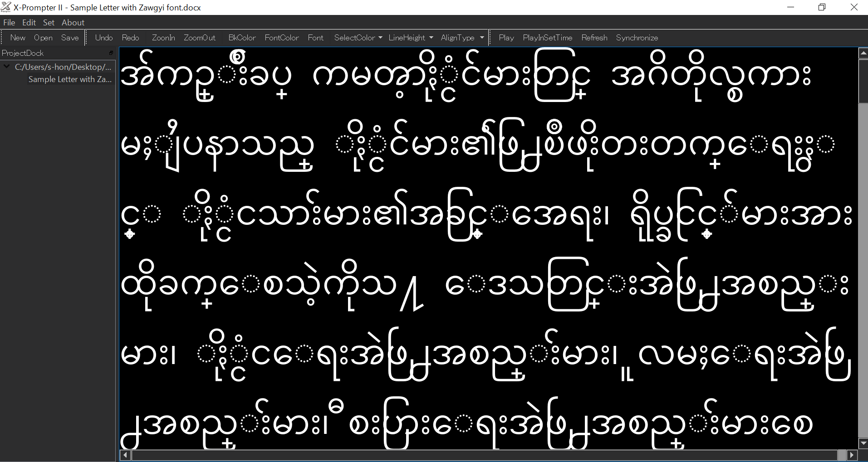Open the AlignType dropdown arrow
The width and height of the screenshot is (868, 462).
482,38
